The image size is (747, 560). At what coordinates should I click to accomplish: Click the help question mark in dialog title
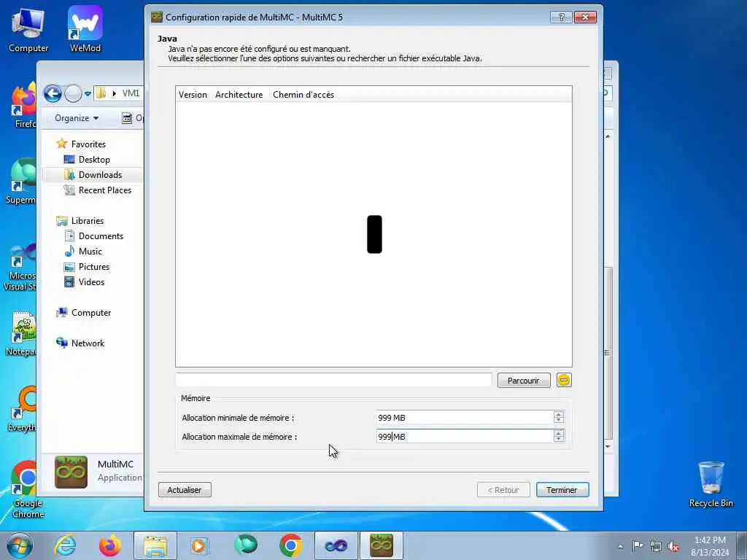(561, 17)
